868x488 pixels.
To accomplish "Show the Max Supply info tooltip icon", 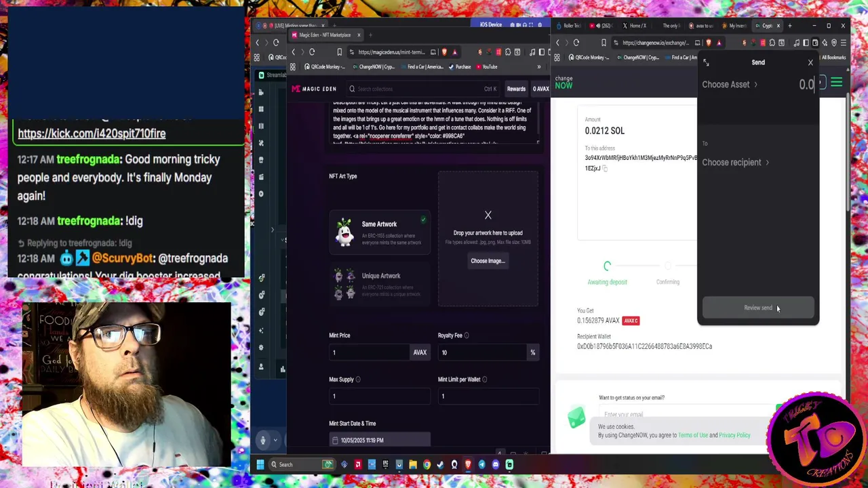I will click(x=358, y=380).
